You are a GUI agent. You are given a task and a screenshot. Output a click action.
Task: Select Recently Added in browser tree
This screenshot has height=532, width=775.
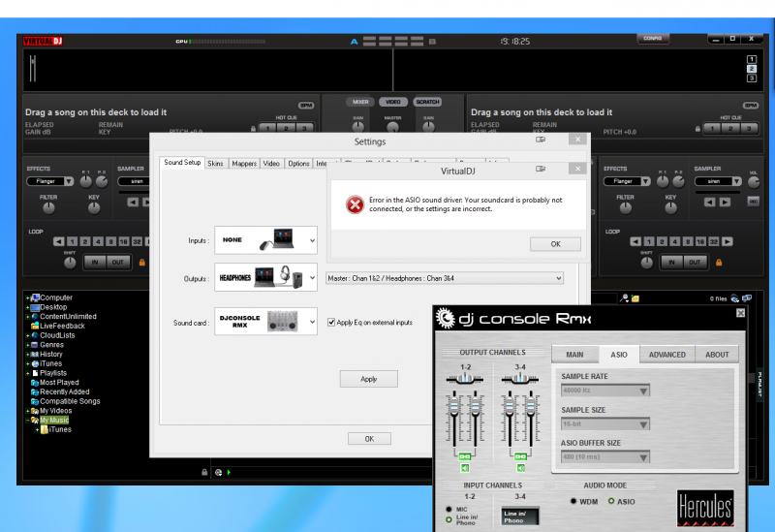(x=64, y=391)
